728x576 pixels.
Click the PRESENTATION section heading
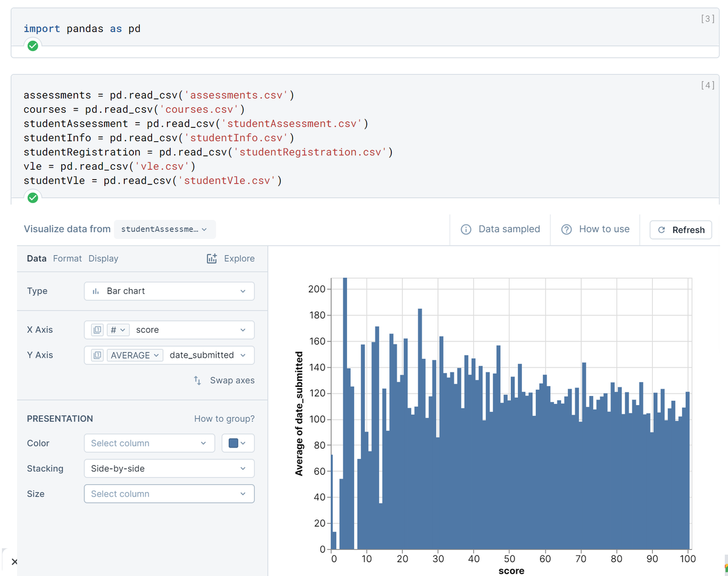coord(60,419)
